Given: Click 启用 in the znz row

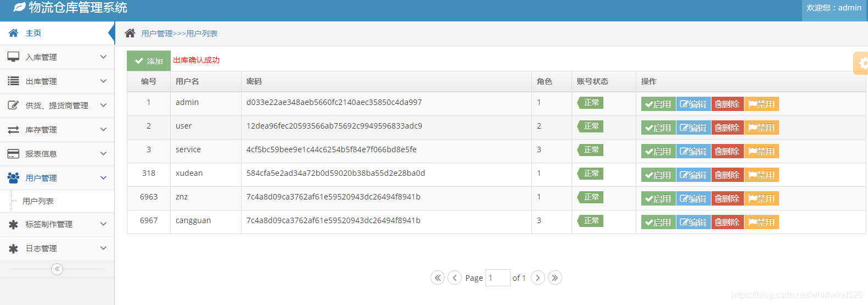Looking at the screenshot, I should point(658,198).
